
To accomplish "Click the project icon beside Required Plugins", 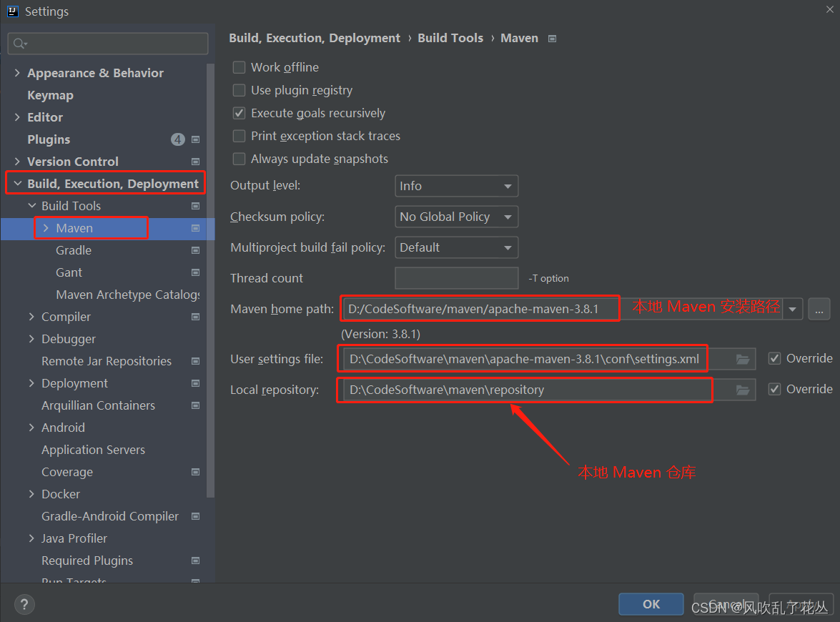I will 196,561.
